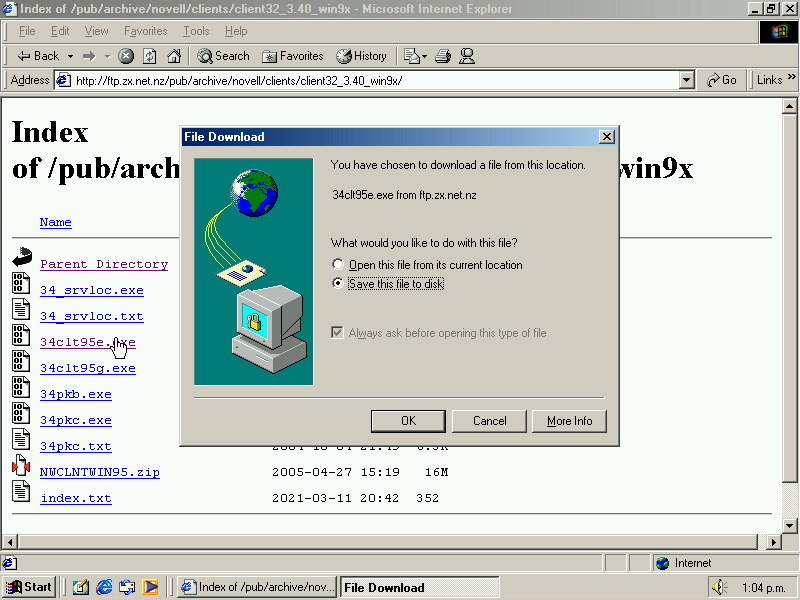Click the Go button
This screenshot has width=800, height=600.
coord(721,80)
